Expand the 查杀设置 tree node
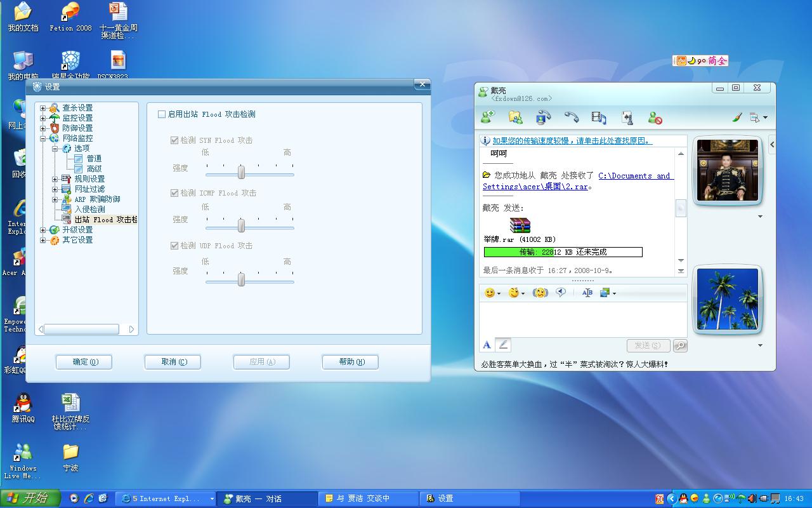This screenshot has height=508, width=812. (x=43, y=108)
